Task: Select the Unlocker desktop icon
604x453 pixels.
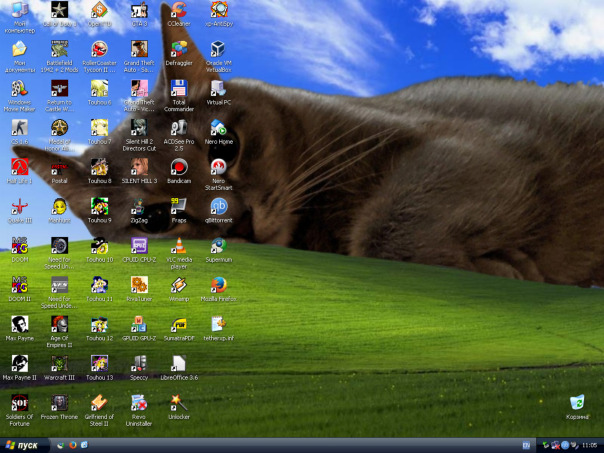Action: (x=179, y=403)
